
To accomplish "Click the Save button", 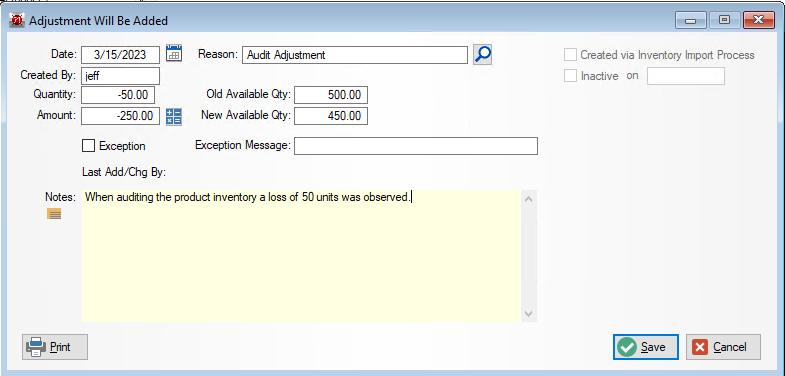I will [x=646, y=347].
